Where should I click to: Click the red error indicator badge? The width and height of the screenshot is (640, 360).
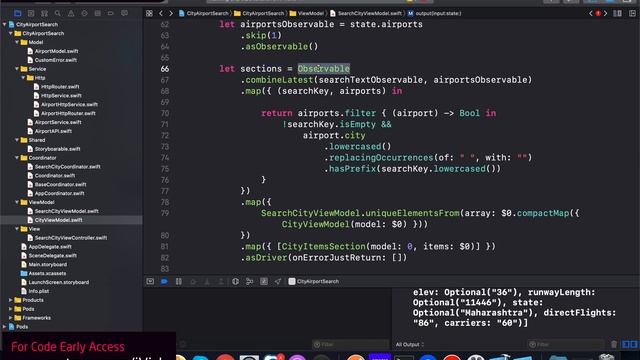tap(598, 13)
